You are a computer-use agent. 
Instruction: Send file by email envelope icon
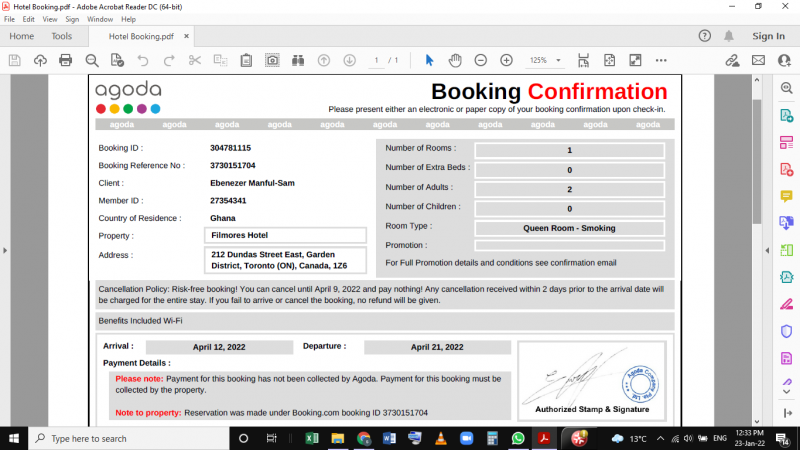point(758,60)
